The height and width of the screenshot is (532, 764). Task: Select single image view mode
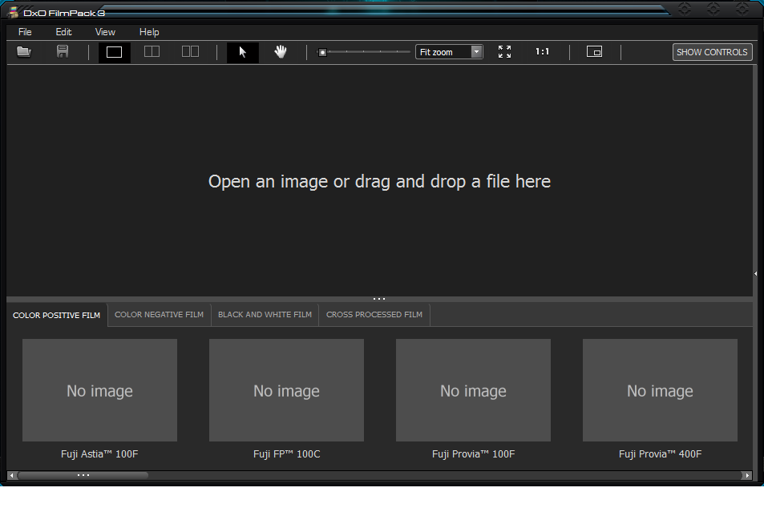click(114, 51)
